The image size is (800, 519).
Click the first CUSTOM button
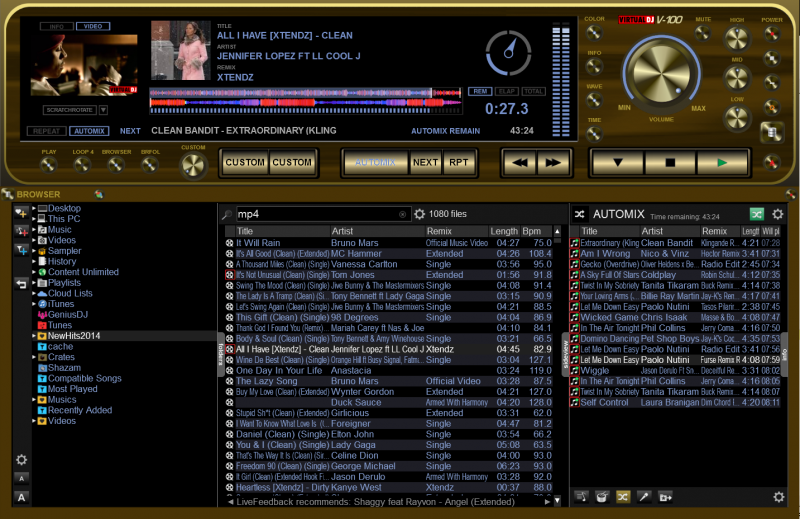pyautogui.click(x=245, y=163)
